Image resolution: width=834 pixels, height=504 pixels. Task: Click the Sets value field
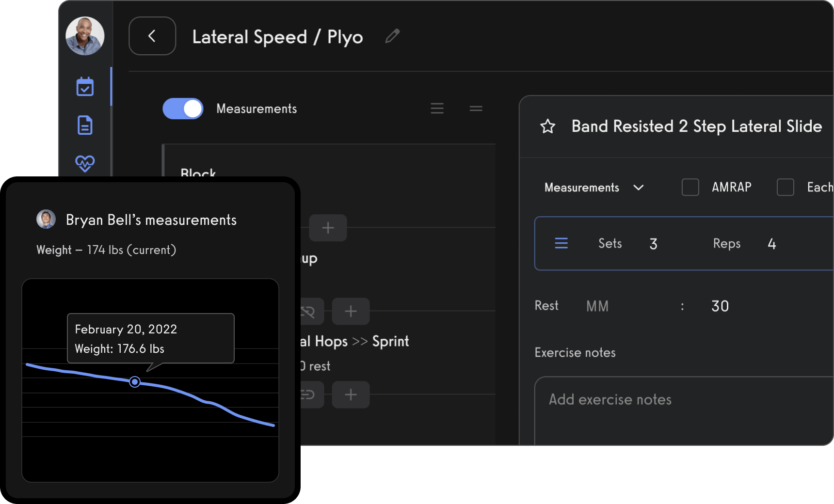(x=653, y=244)
